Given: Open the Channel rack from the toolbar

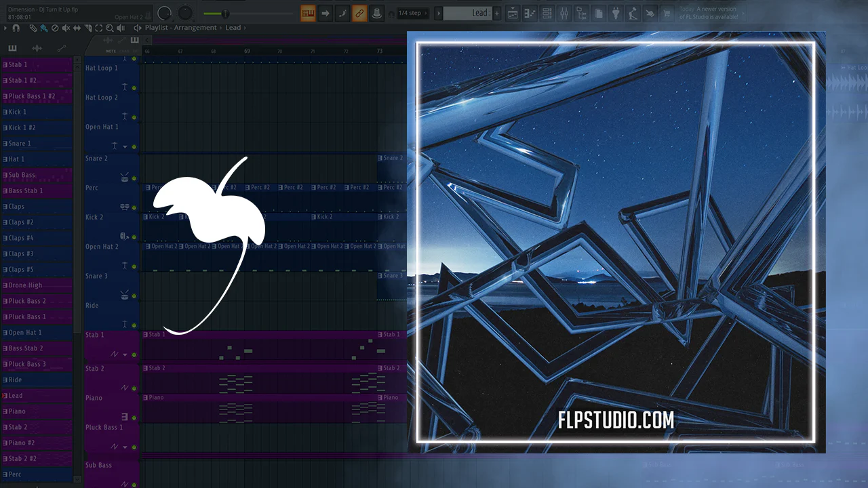Looking at the screenshot, I should click(547, 13).
